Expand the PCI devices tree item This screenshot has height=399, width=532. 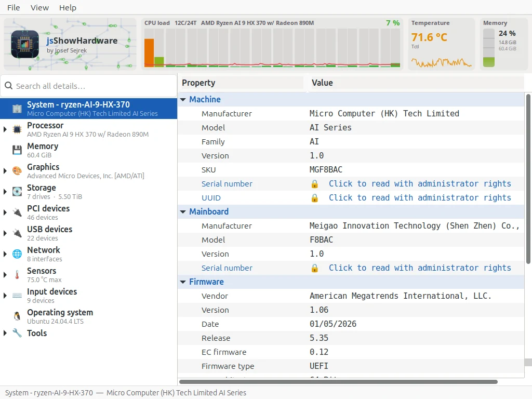pos(5,212)
